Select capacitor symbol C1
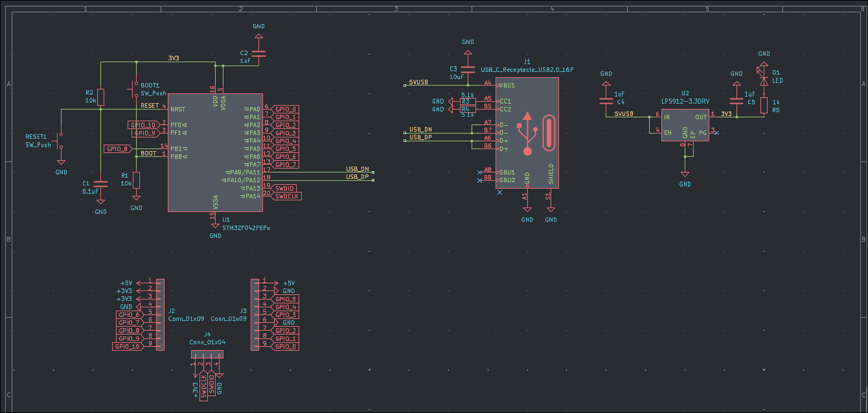 100,183
